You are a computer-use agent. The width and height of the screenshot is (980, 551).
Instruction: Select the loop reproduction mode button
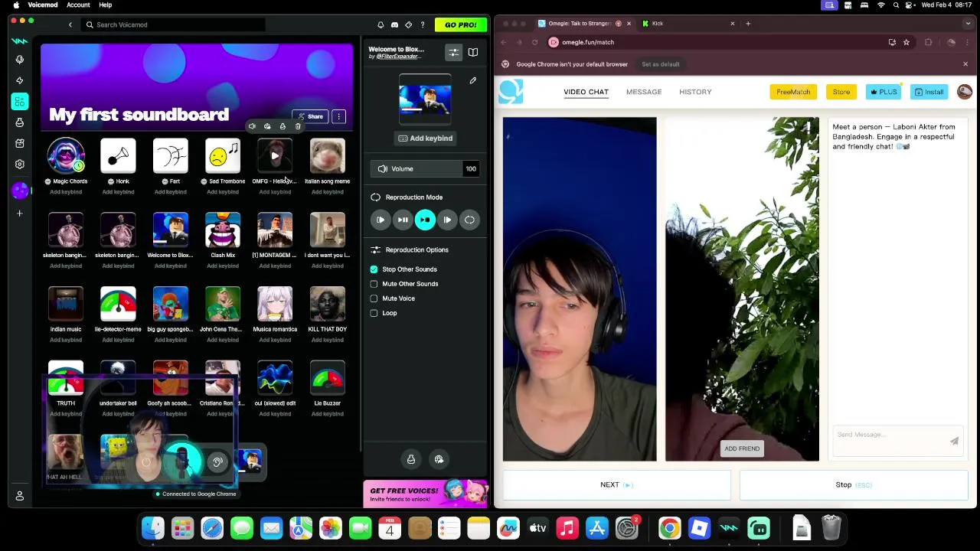(x=469, y=220)
